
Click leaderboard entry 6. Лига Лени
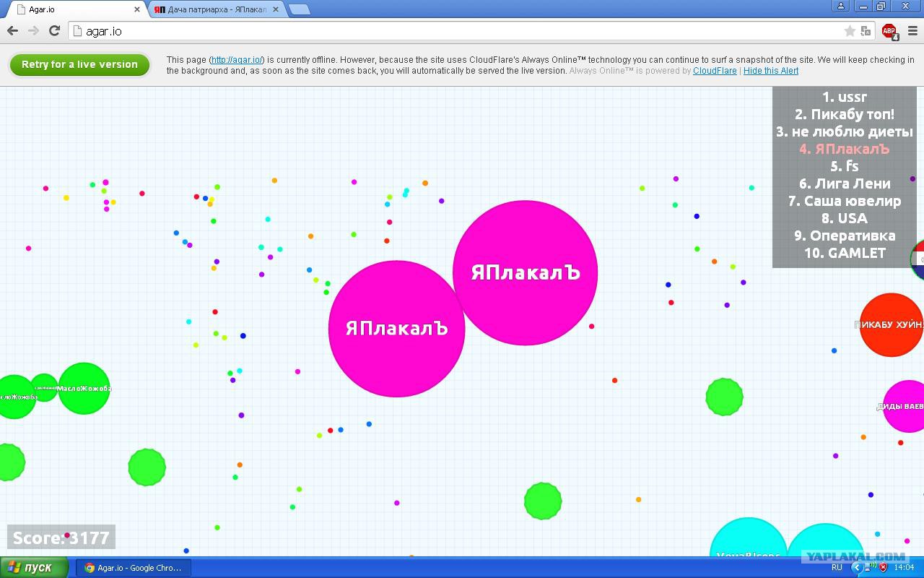[845, 184]
